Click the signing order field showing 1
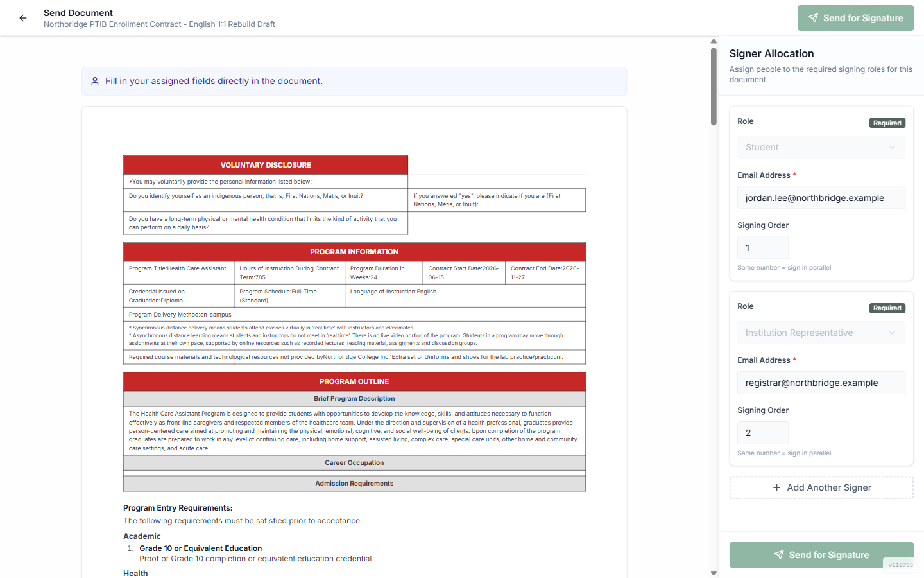Screen dimensions: 924x578 (x=763, y=248)
